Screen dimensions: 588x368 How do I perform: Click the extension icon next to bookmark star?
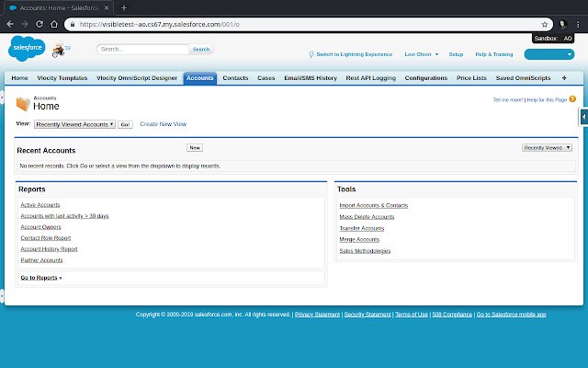pyautogui.click(x=562, y=25)
